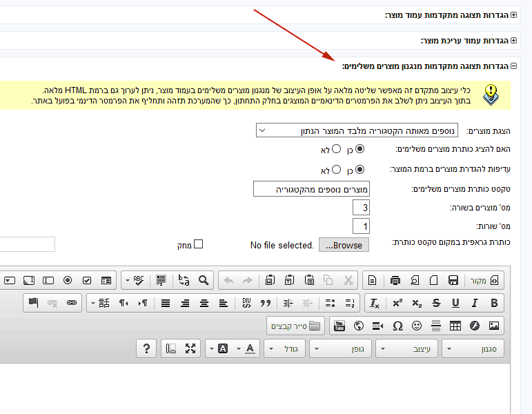
Task: Insert a form checkbox element
Action: (x=87, y=280)
